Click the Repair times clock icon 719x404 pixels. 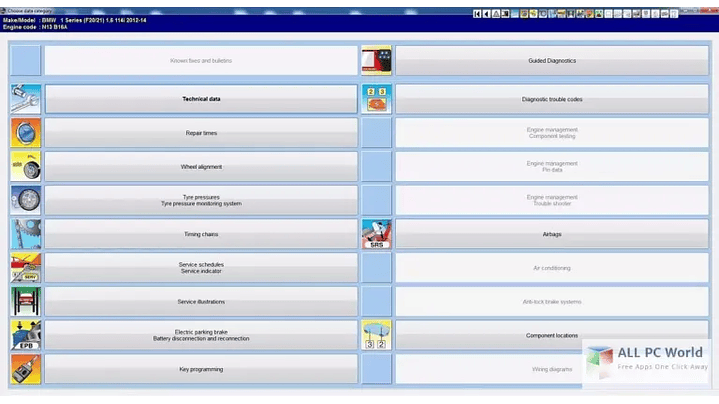coord(25,133)
